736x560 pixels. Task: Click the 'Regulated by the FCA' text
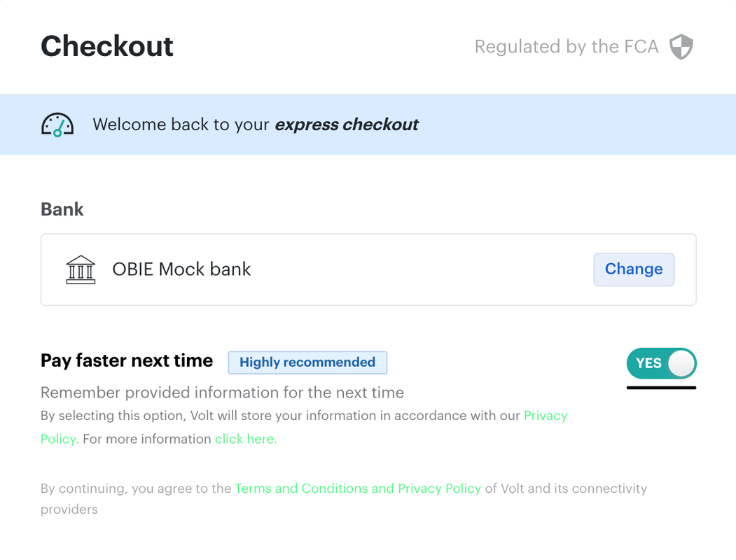point(567,46)
